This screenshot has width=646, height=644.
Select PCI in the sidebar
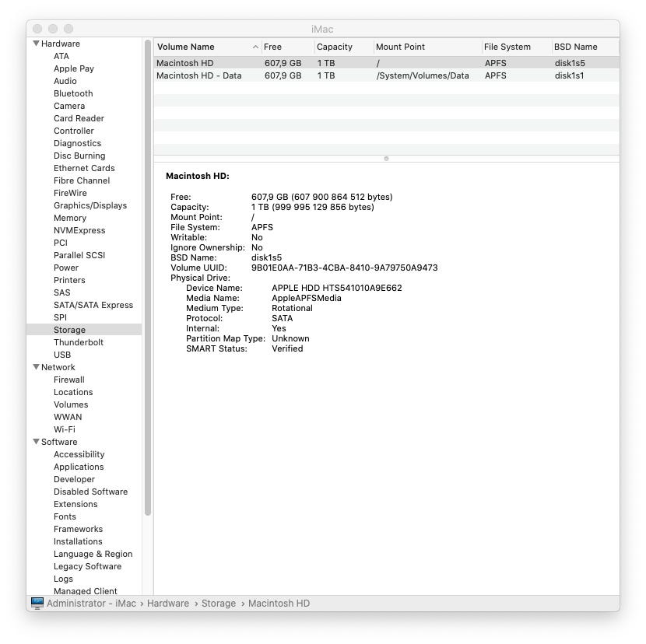(61, 243)
